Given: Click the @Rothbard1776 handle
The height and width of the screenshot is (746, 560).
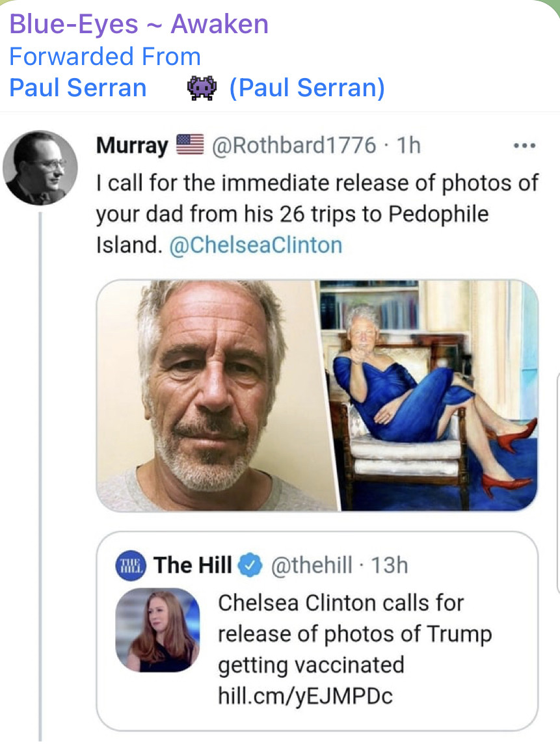Looking at the screenshot, I should tap(294, 145).
